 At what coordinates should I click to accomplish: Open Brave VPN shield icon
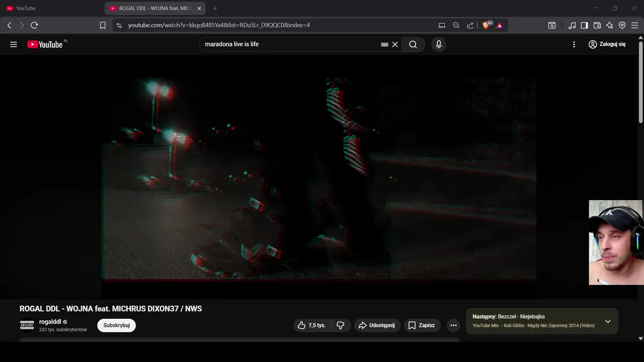(622, 25)
